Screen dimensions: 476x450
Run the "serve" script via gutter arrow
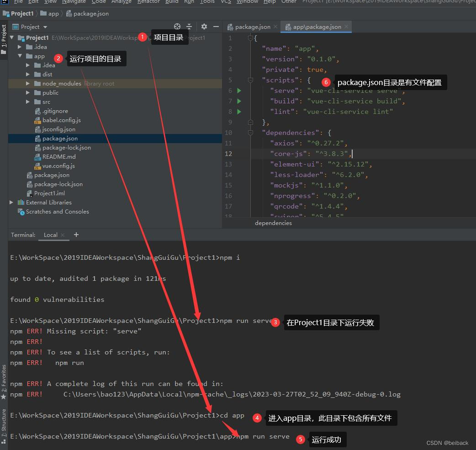[239, 91]
